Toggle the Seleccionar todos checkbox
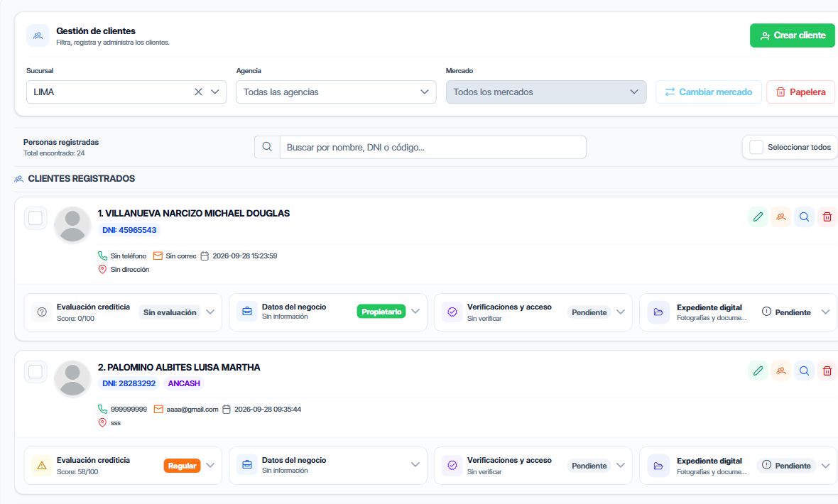Screen dimensions: 838x504 (x=756, y=147)
